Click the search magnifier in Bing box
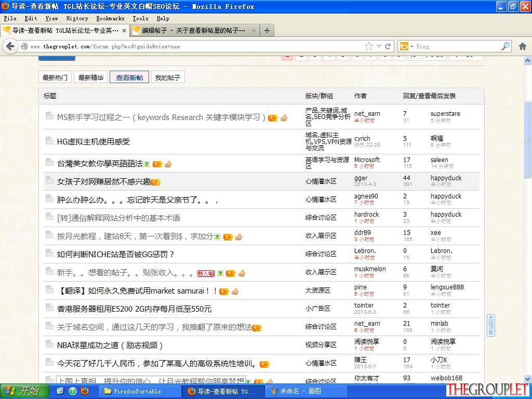The image size is (532, 399). [x=506, y=46]
